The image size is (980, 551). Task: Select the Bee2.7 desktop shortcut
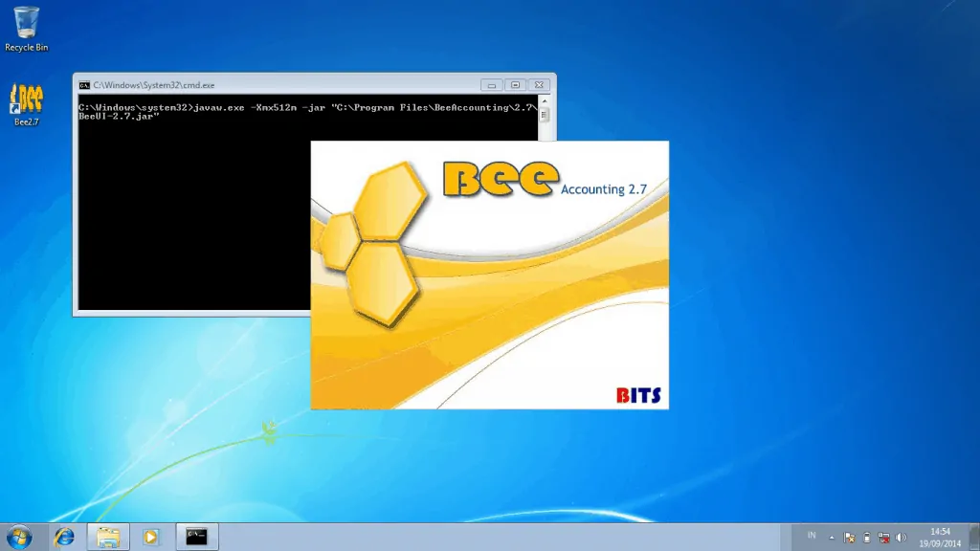coord(26,105)
